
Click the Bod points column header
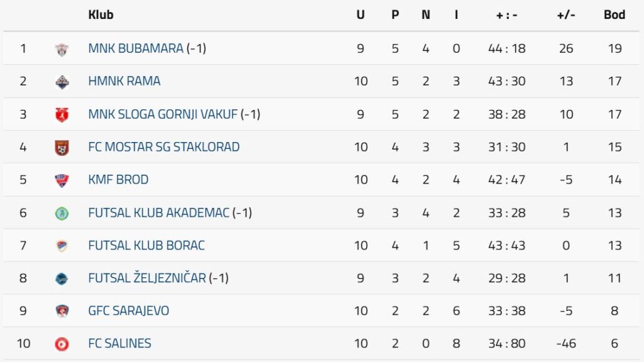point(614,14)
